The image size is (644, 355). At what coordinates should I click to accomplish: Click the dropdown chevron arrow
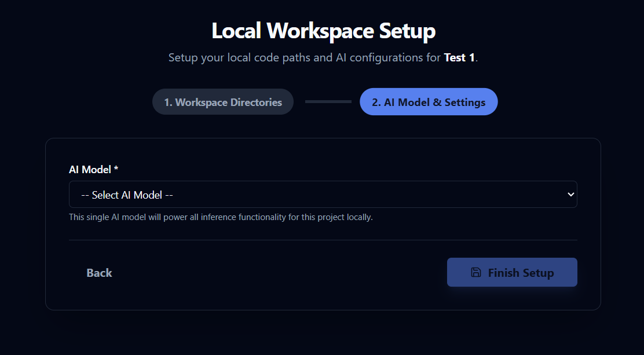coord(570,195)
